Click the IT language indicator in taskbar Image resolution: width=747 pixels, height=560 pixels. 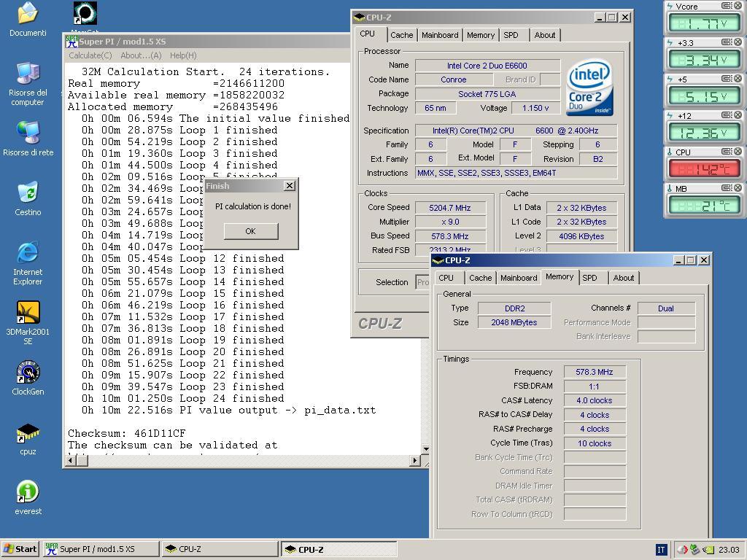point(661,550)
